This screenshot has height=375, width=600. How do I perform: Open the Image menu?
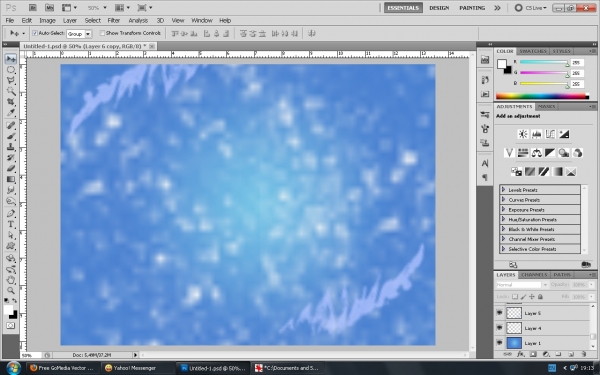click(x=47, y=21)
